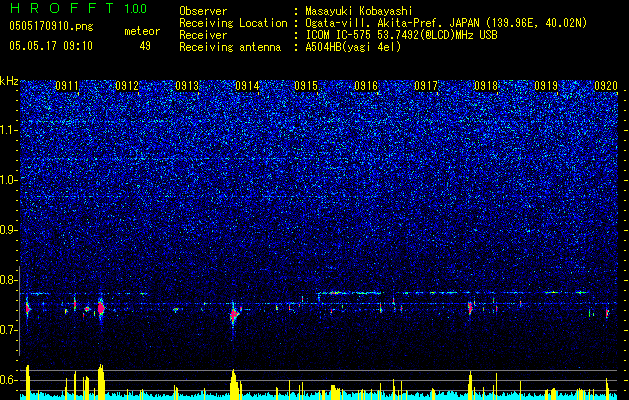Click the HROFFT 1.0.0 title text
Screen dimensions: 629x400
78,8
